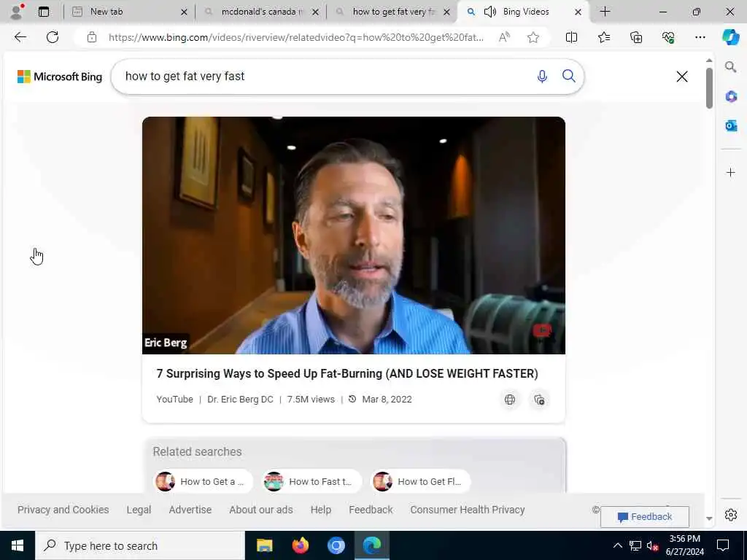Viewport: 747px width, 560px height.
Task: Mute the Bing Videos tab speaker icon
Action: point(489,12)
